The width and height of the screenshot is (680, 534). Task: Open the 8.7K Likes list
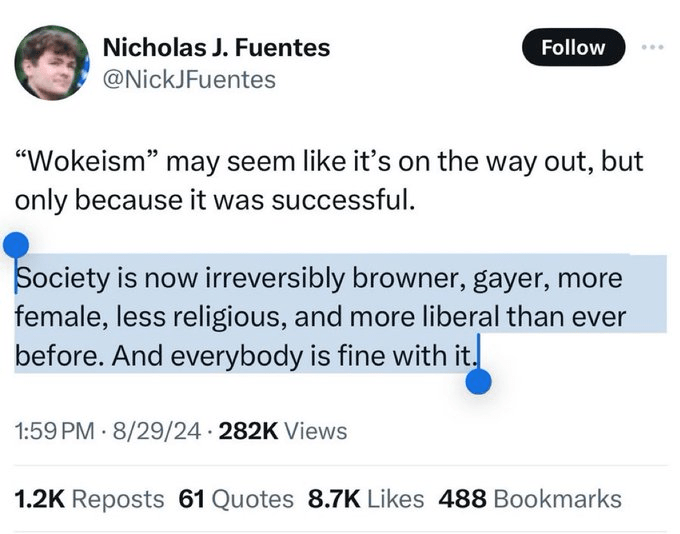click(x=366, y=498)
